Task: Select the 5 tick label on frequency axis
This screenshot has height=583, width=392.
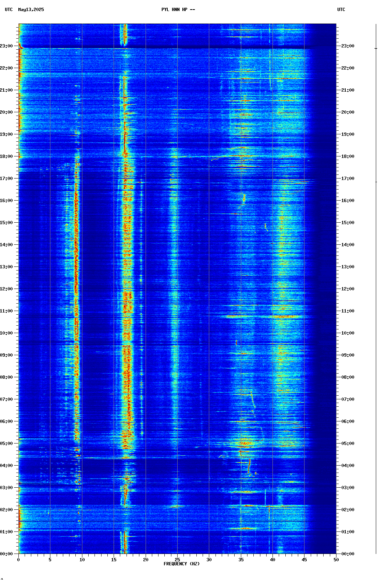Action: pos(50,560)
